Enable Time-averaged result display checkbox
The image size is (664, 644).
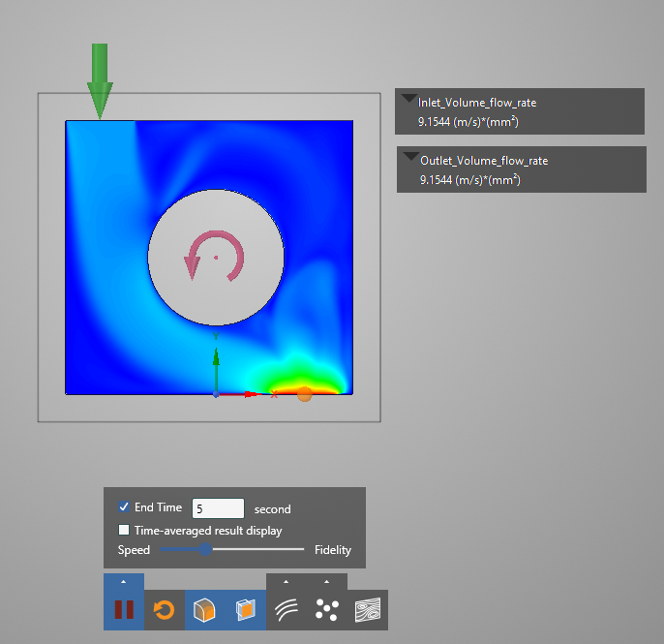(x=124, y=530)
